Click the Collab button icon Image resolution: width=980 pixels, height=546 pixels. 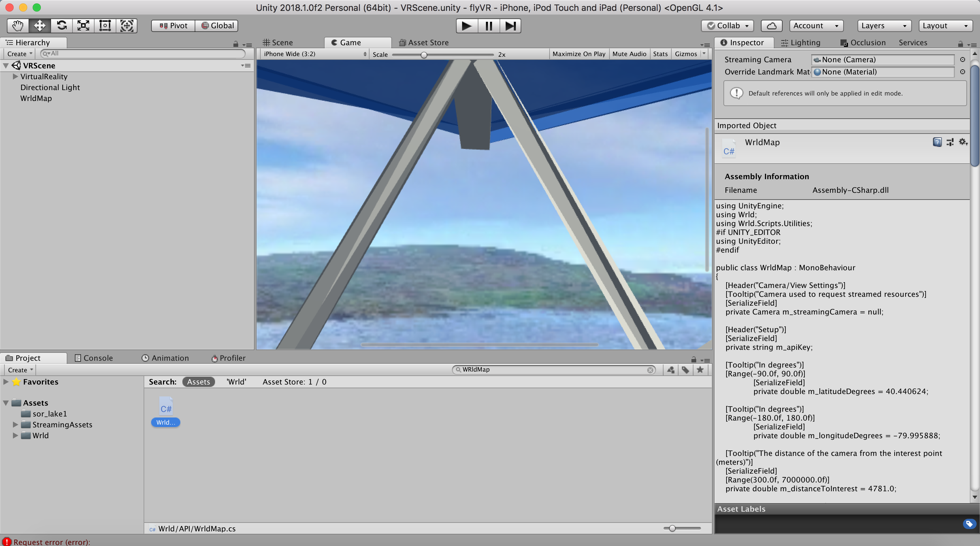pyautogui.click(x=711, y=25)
